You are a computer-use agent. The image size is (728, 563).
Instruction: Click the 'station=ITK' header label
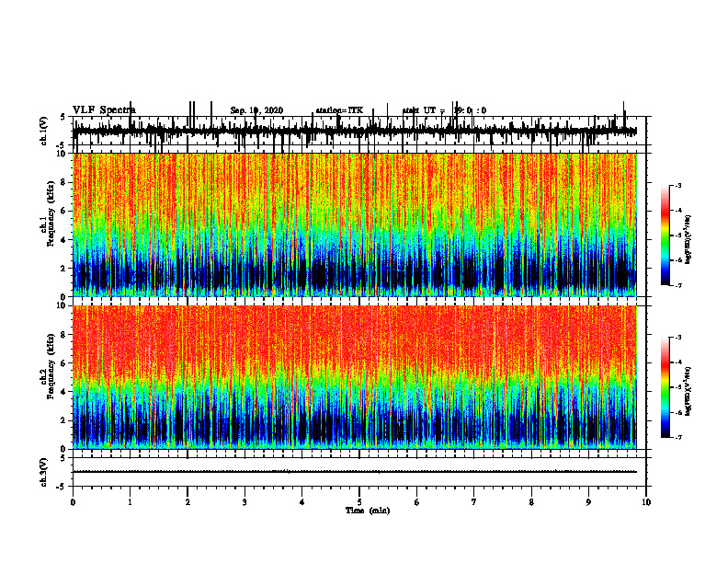(339, 110)
